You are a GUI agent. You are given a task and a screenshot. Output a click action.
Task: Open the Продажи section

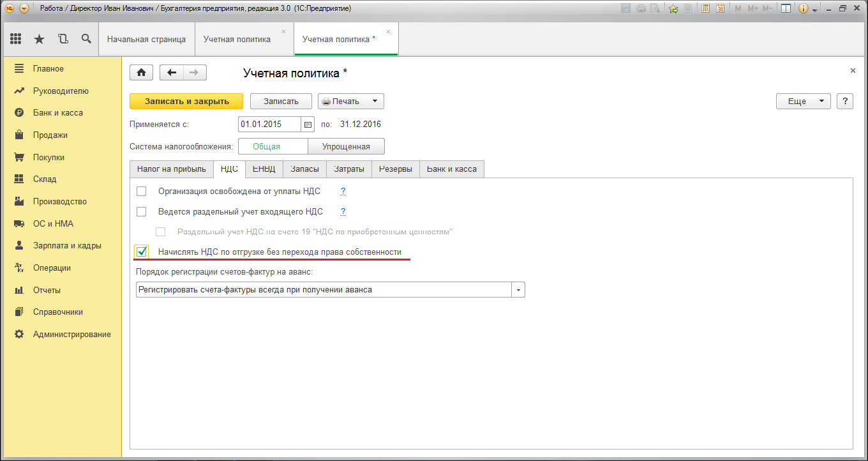point(50,135)
